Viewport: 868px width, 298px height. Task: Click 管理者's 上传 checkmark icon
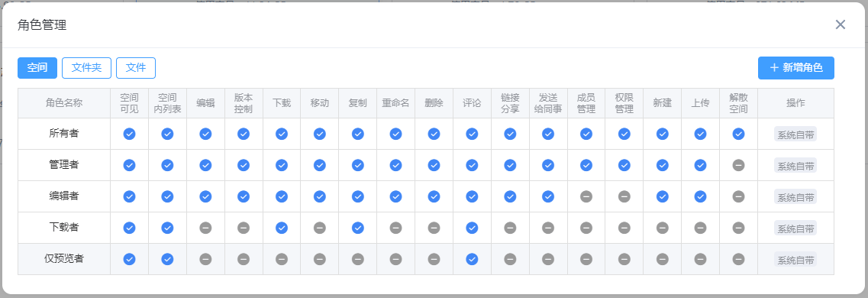[x=700, y=165]
